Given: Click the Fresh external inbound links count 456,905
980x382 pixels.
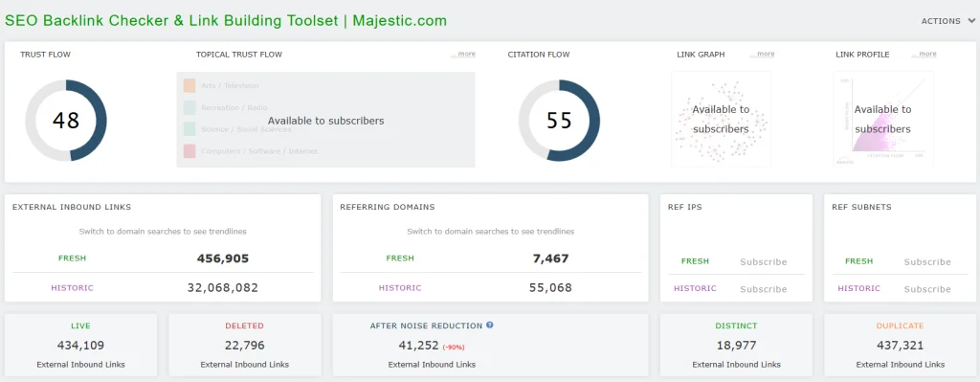Looking at the screenshot, I should pyautogui.click(x=223, y=258).
